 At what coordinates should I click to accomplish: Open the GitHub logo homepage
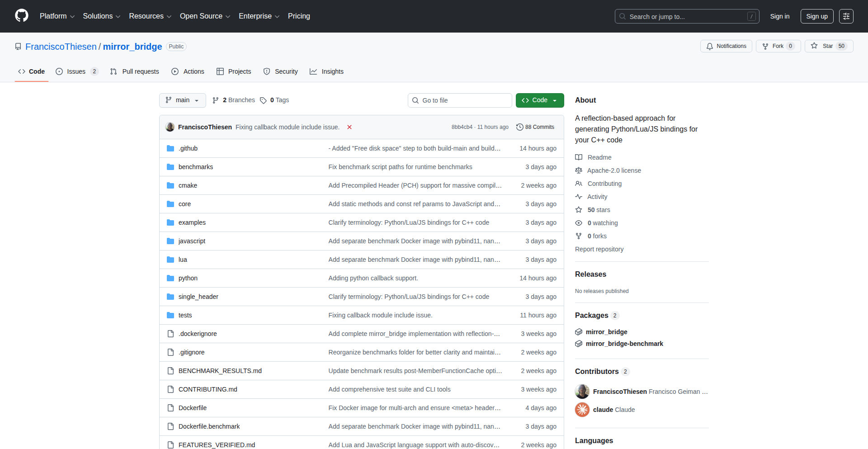point(22,16)
